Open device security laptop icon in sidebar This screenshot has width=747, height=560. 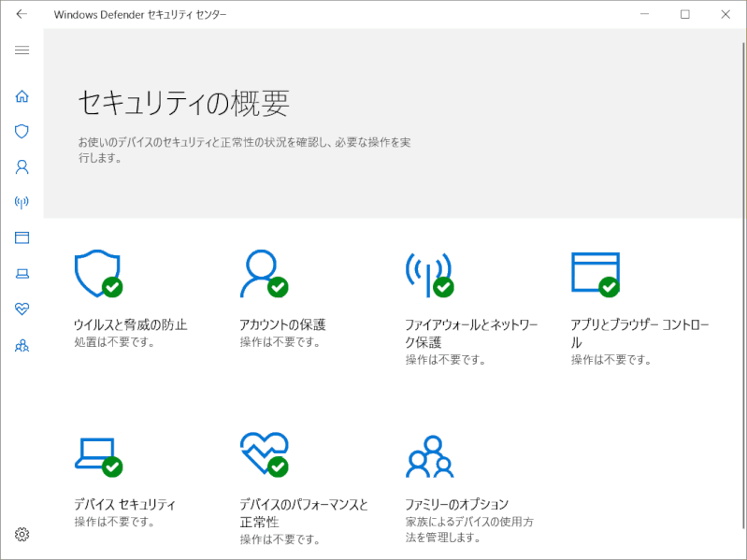22,274
